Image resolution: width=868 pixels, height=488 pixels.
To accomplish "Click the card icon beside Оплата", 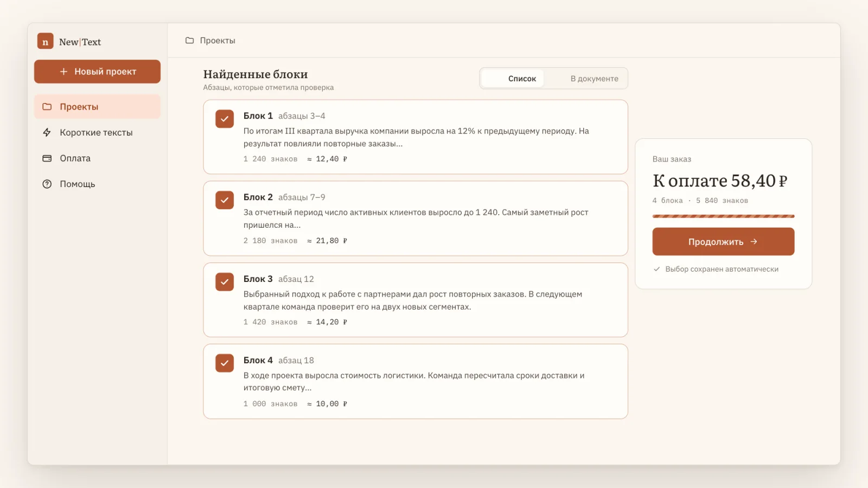I will [x=47, y=158].
